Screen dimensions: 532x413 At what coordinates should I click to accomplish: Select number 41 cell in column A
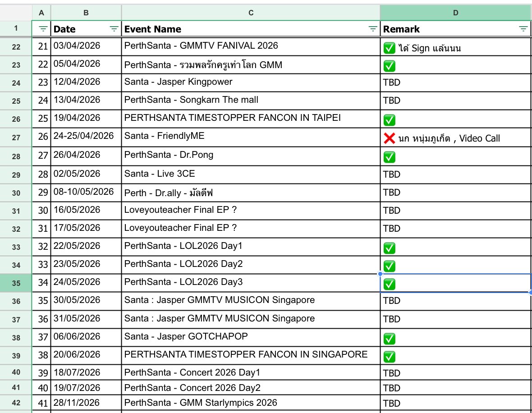(x=41, y=403)
